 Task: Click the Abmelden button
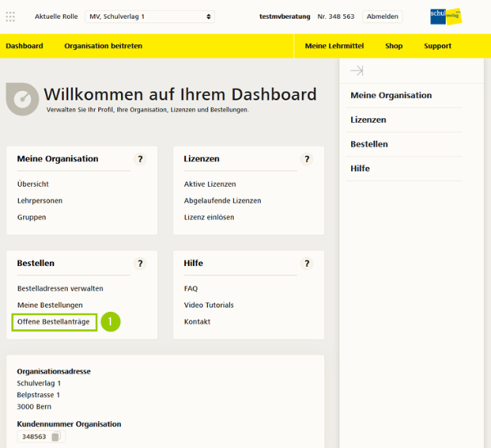(x=383, y=16)
